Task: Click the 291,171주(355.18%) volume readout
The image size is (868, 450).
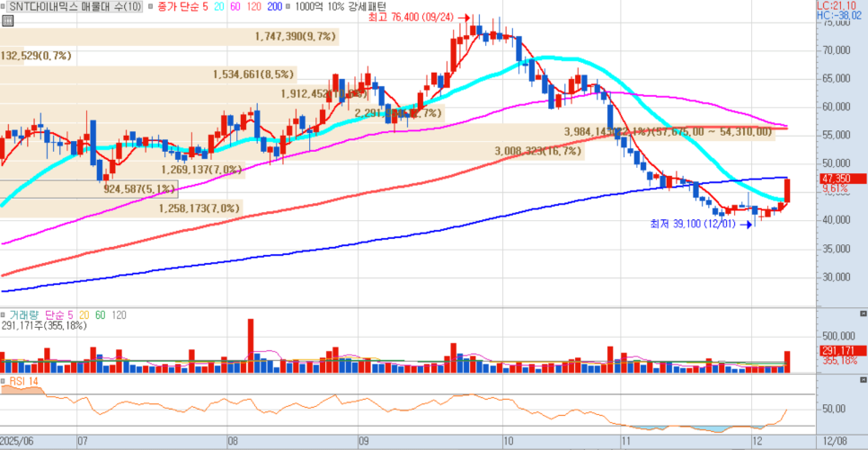Action: point(44,326)
